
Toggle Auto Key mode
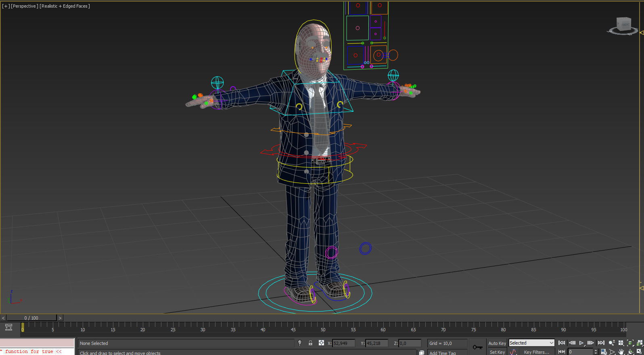[x=497, y=343]
